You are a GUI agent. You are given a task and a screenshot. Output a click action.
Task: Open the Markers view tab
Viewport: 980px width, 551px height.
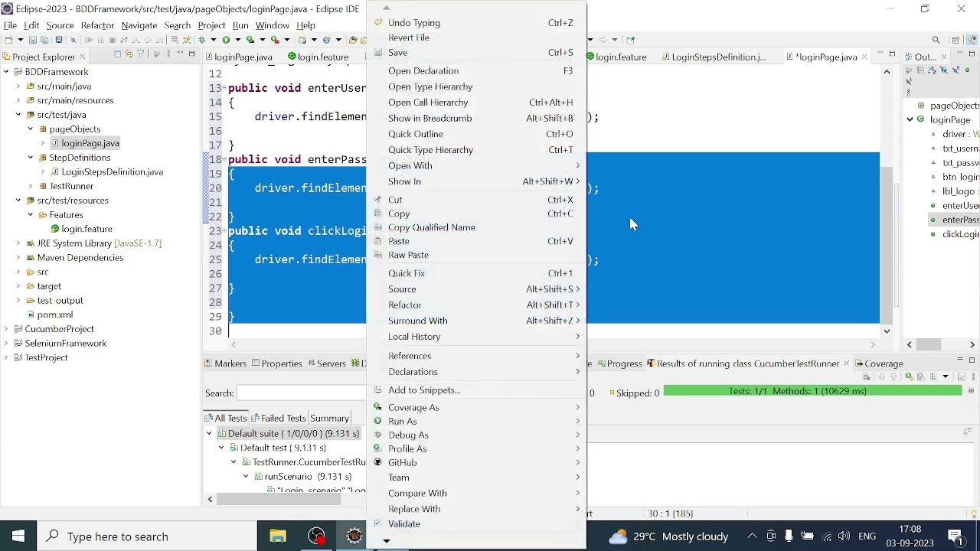pyautogui.click(x=225, y=364)
